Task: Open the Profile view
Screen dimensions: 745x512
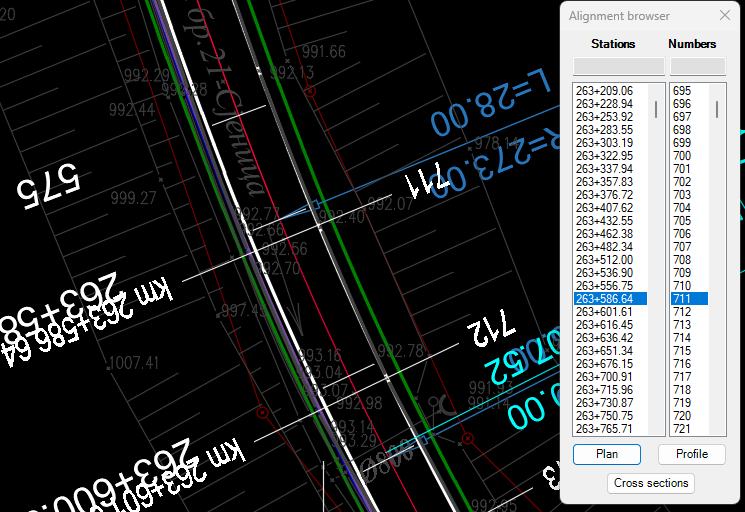Action: tap(691, 454)
